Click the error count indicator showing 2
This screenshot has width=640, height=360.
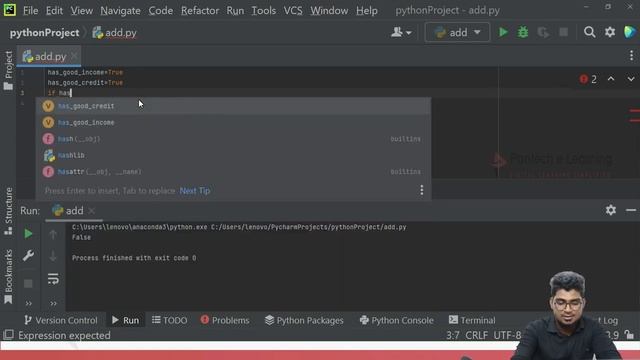pos(588,79)
